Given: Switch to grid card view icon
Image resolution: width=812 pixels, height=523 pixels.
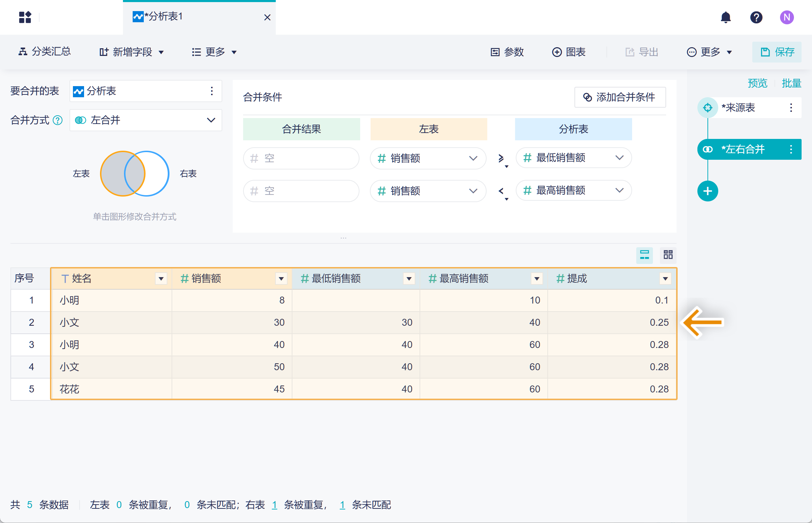Looking at the screenshot, I should (668, 255).
